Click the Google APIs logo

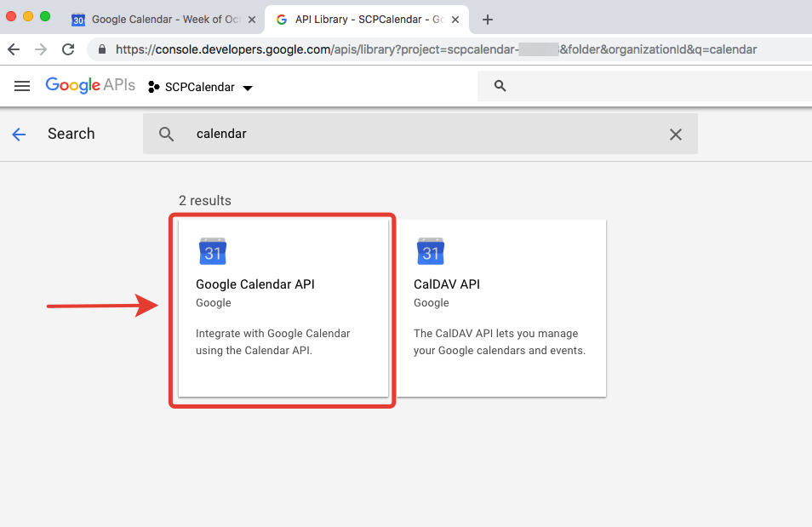pyautogui.click(x=90, y=86)
